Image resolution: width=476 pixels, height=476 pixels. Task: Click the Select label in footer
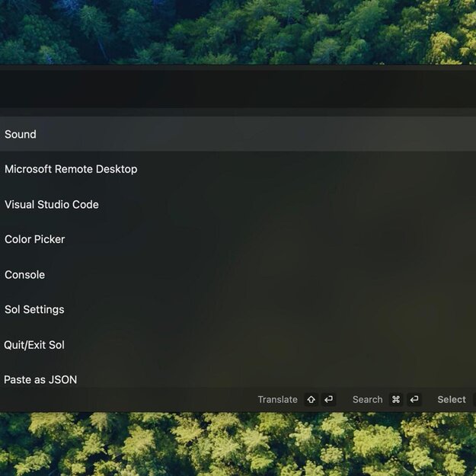click(x=452, y=400)
